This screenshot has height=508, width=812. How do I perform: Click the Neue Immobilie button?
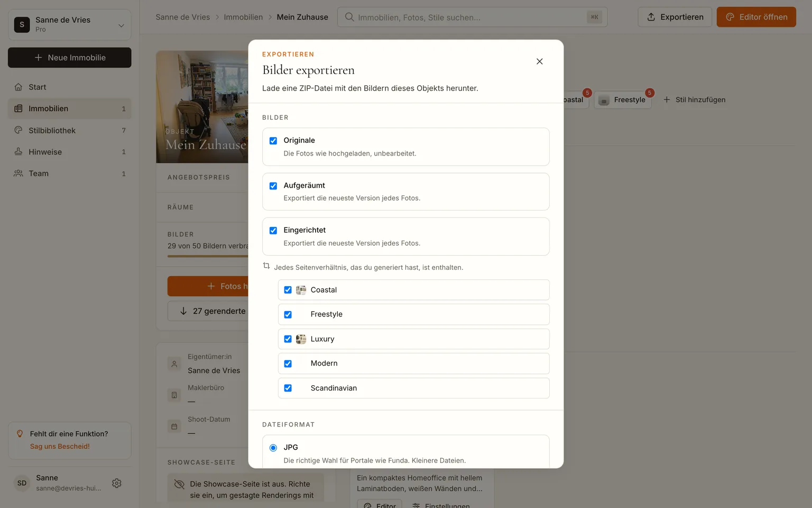[70, 58]
